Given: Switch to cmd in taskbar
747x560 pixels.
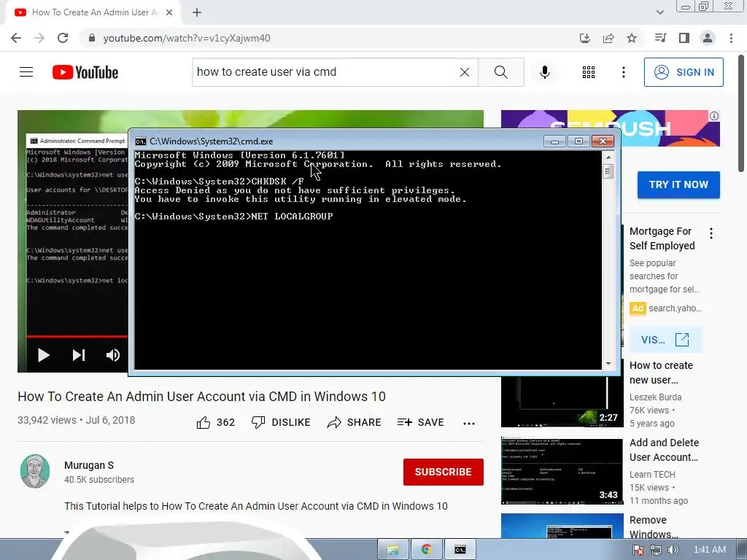Looking at the screenshot, I should [x=460, y=550].
